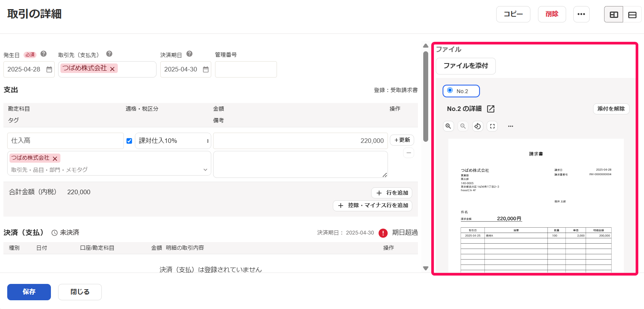This screenshot has width=644, height=309.
Task: Remove the つばめ株式会社 tag in tag row
Action: coord(55,158)
